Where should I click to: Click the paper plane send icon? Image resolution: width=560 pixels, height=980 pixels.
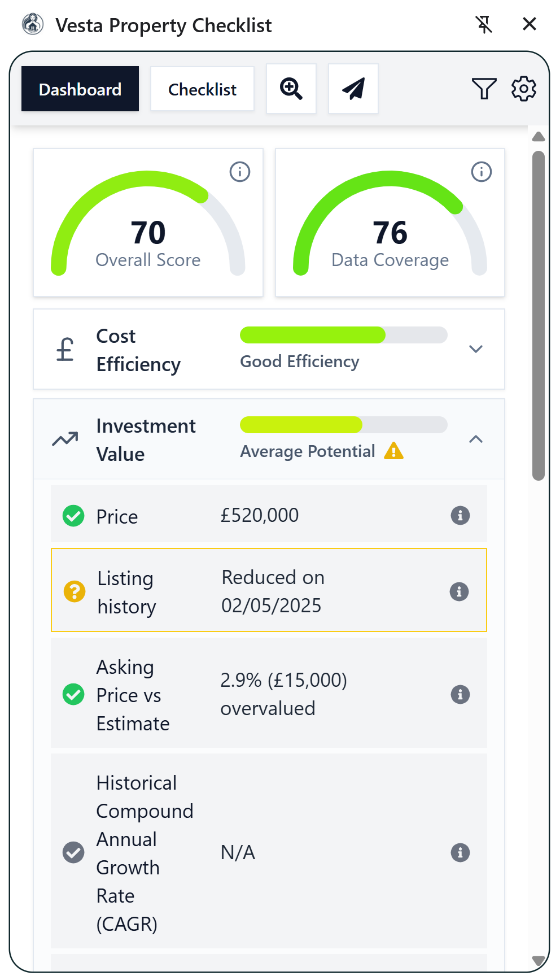(x=353, y=89)
